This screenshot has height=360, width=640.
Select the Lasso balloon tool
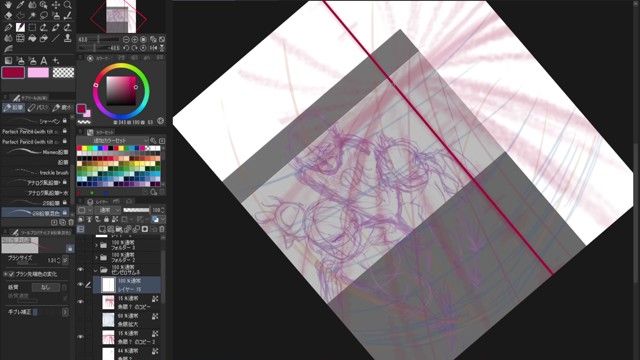pyautogui.click(x=44, y=16)
